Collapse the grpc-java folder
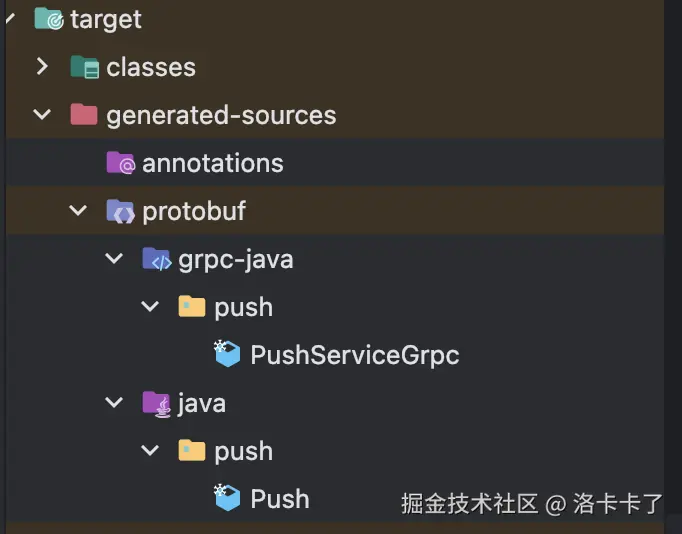This screenshot has height=534, width=682. coord(113,259)
